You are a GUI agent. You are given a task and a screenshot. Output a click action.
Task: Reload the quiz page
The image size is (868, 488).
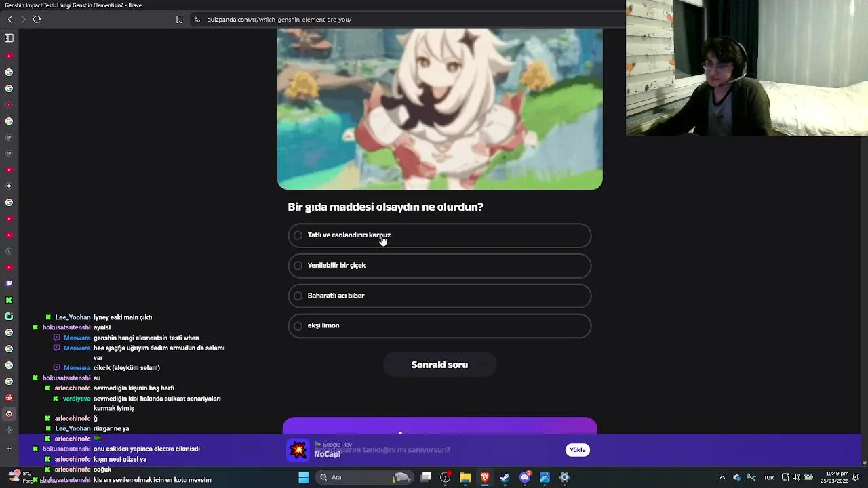(x=37, y=19)
